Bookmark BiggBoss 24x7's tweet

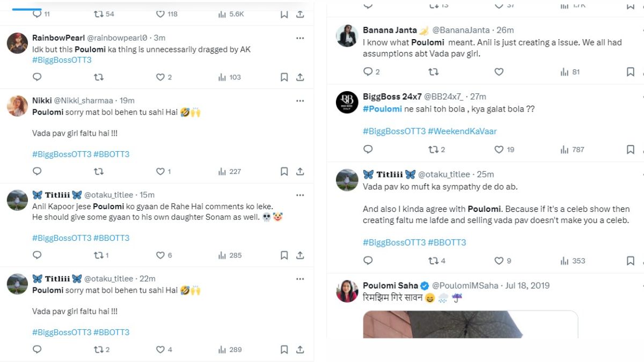point(631,150)
